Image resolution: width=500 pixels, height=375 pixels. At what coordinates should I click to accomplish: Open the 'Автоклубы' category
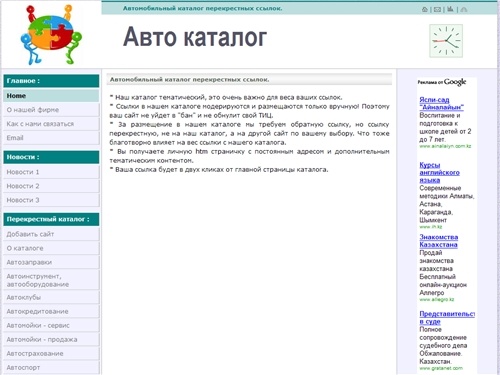[x=51, y=297]
